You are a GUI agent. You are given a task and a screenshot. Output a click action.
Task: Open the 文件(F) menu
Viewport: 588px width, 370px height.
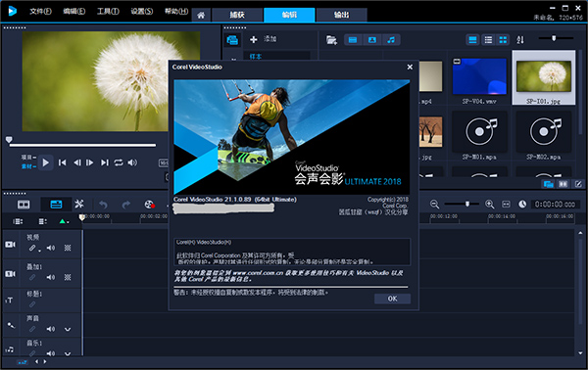point(40,11)
